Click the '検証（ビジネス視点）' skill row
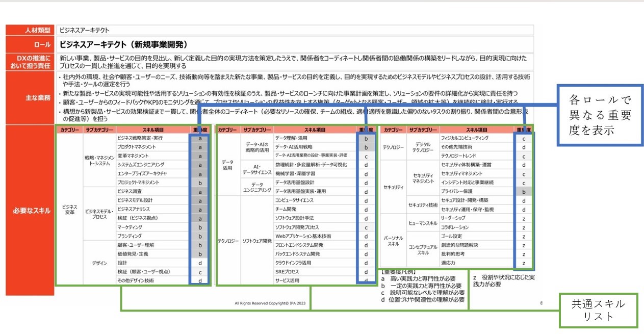644x334 pixels. (138, 218)
